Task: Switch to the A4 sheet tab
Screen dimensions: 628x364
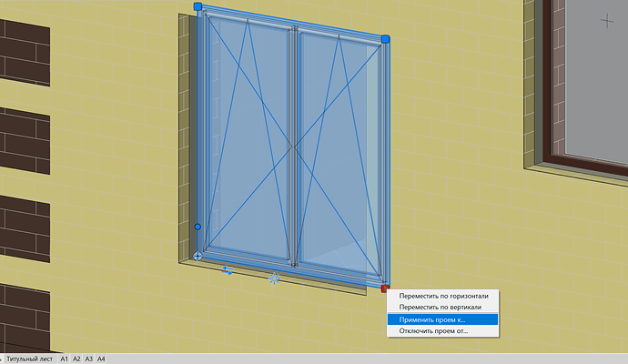Action: (101, 359)
